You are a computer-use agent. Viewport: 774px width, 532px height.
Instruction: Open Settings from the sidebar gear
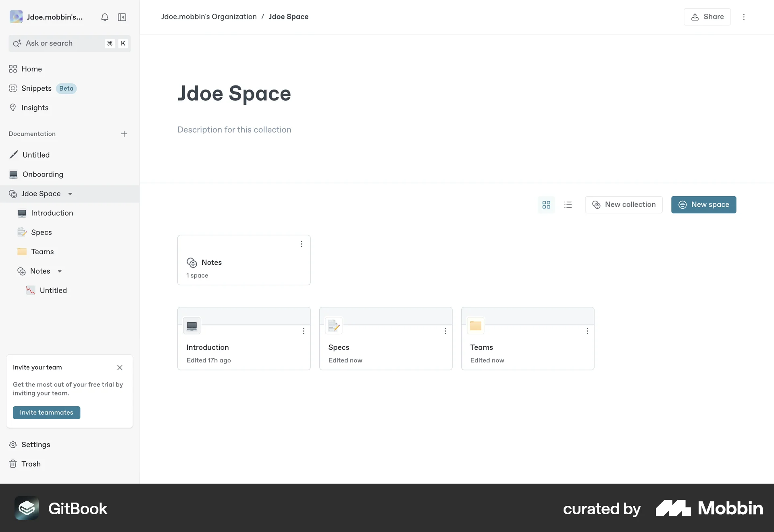click(x=35, y=445)
